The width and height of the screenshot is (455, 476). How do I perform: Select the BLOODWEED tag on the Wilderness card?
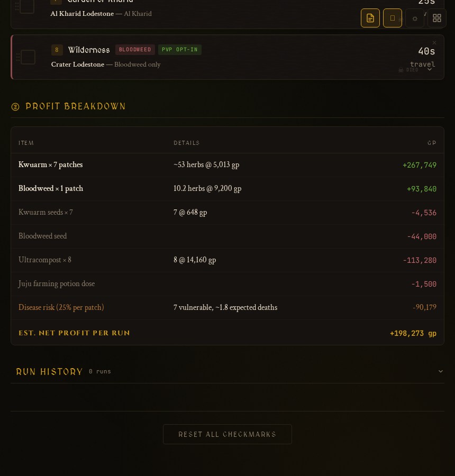coord(135,50)
